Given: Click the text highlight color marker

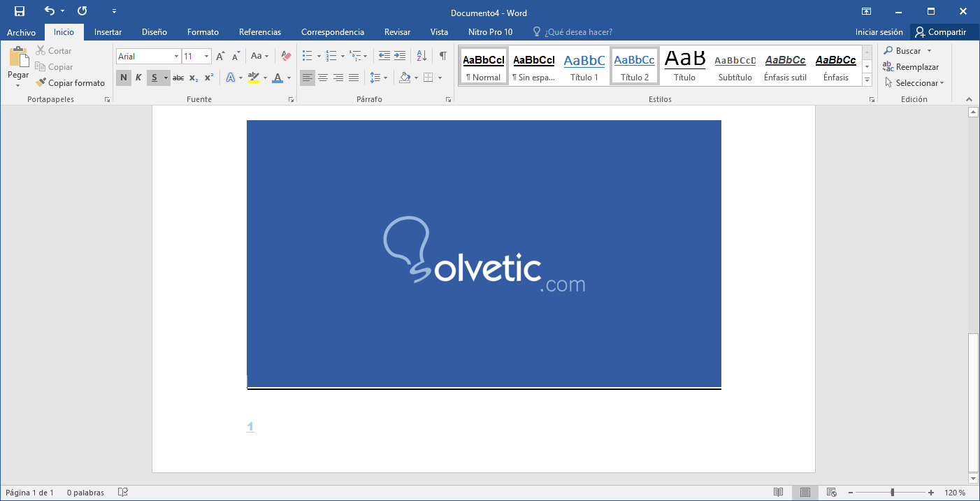Looking at the screenshot, I should pyautogui.click(x=254, y=78).
